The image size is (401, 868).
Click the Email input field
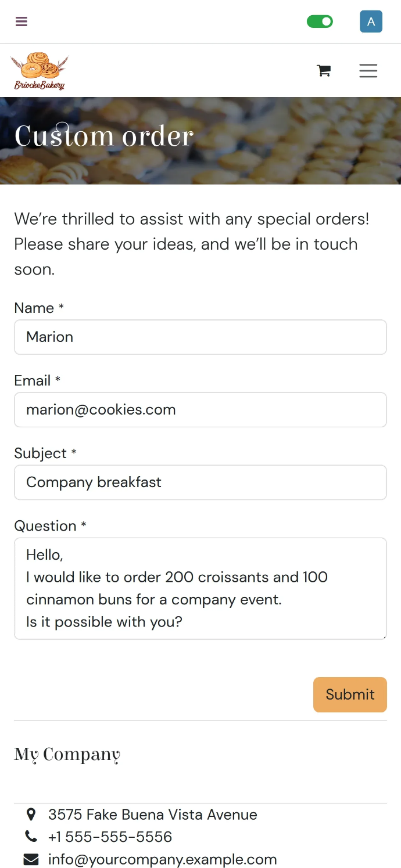201,409
